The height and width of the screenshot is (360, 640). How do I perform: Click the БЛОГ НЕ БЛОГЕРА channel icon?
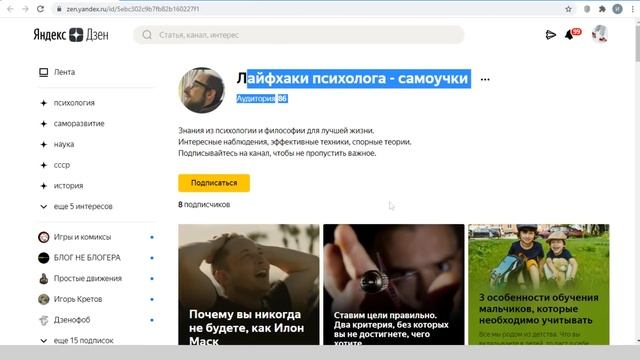tap(44, 258)
